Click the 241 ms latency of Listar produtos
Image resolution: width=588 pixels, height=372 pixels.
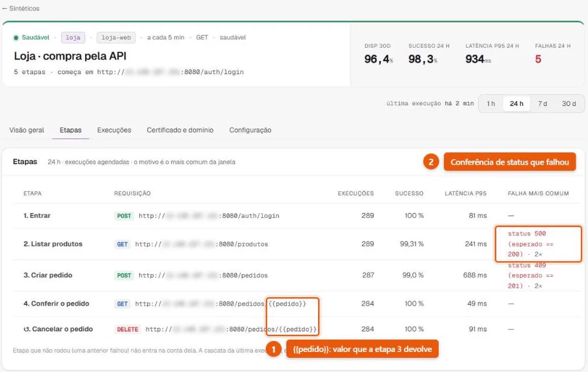[x=476, y=244]
